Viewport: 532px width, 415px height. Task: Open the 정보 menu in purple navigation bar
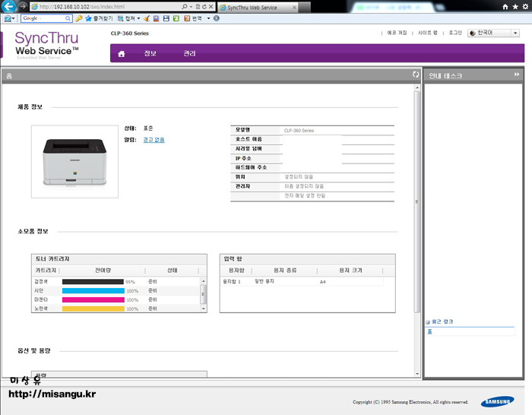150,53
